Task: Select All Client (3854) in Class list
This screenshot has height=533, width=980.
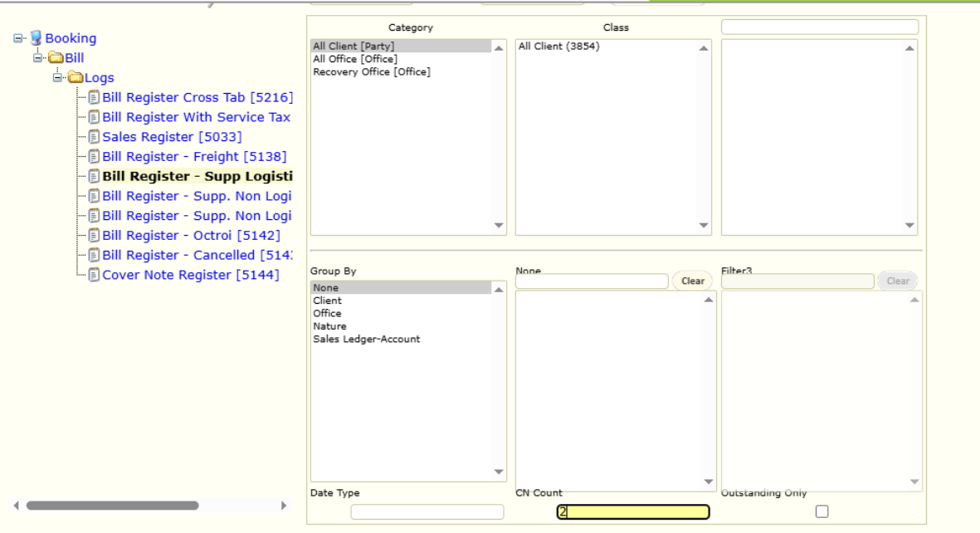Action: [558, 46]
